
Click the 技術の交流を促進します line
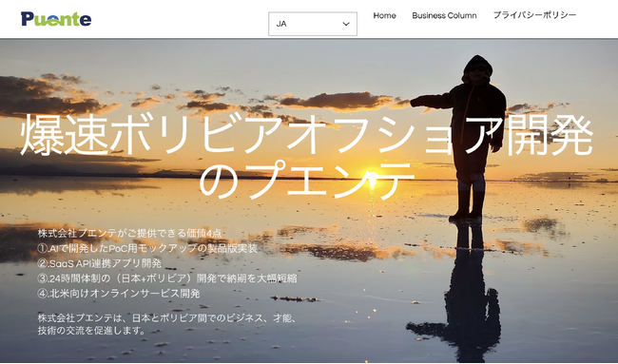[x=92, y=331]
